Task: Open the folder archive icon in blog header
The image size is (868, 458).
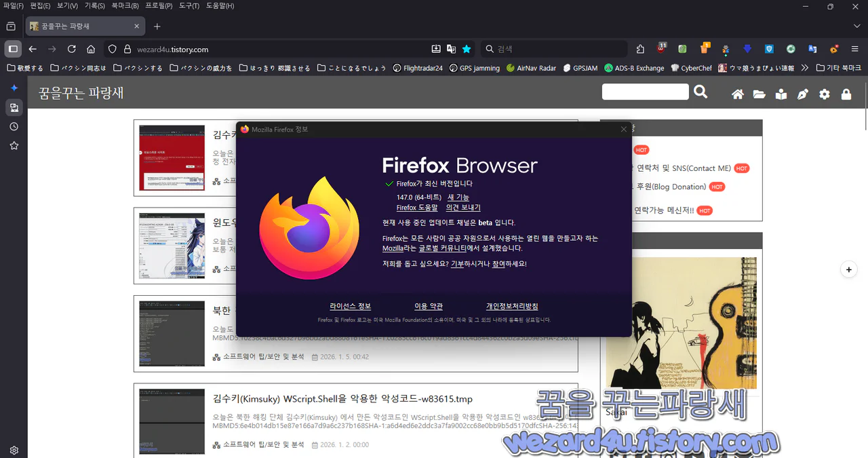Action: (759, 94)
